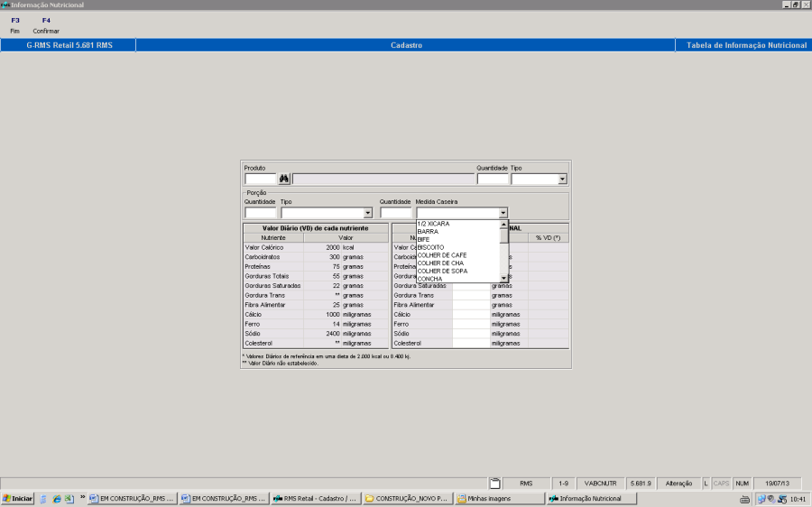The image size is (812, 507).
Task: Click the show desktop quick launch icon
Action: (43, 499)
